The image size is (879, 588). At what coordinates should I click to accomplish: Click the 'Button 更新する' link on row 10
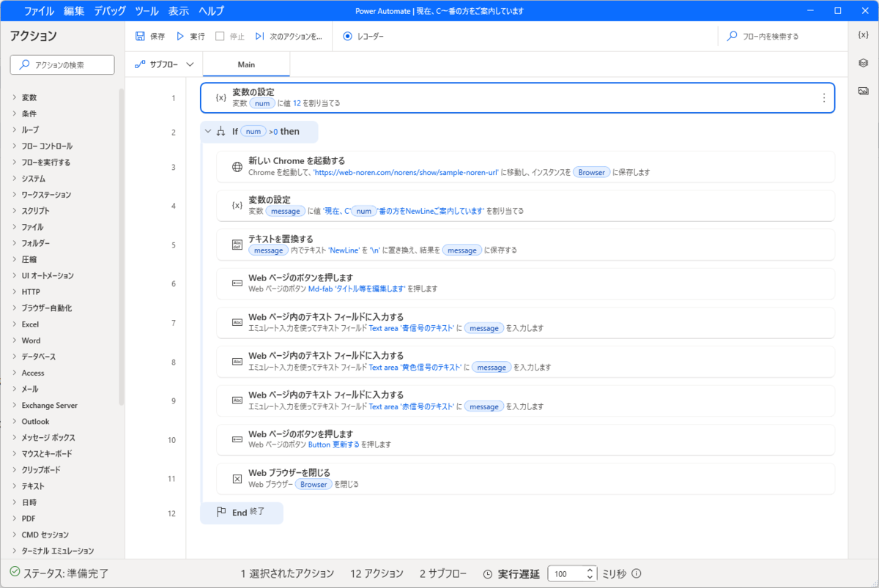[x=334, y=444]
